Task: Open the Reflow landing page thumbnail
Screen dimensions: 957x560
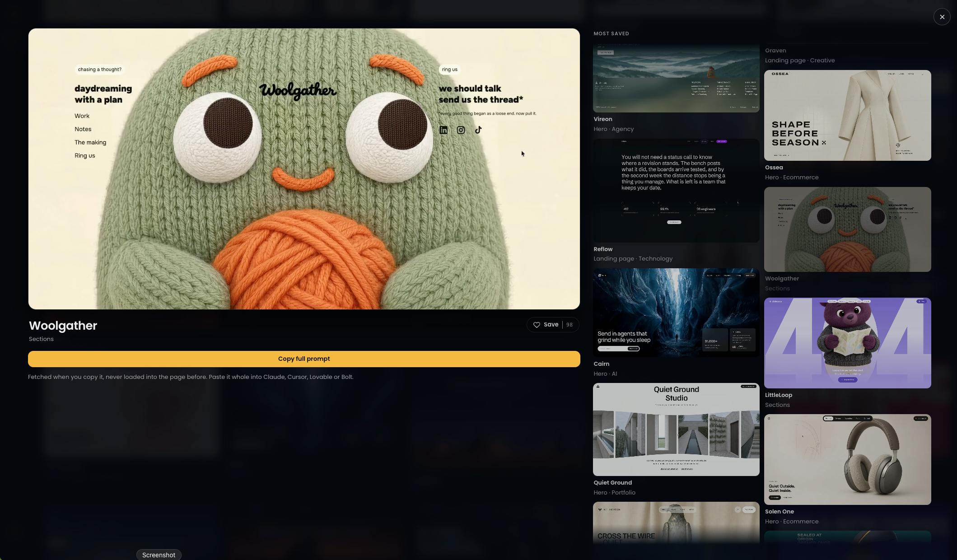Action: [x=676, y=190]
